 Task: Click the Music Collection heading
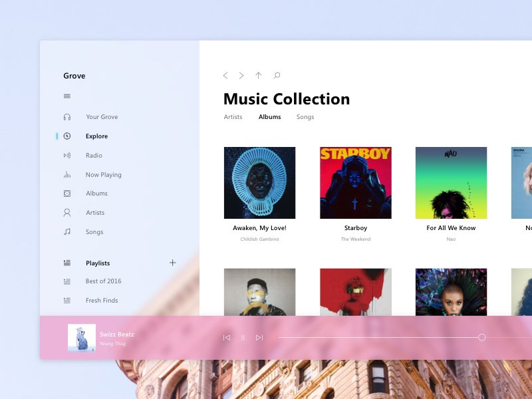click(x=287, y=99)
